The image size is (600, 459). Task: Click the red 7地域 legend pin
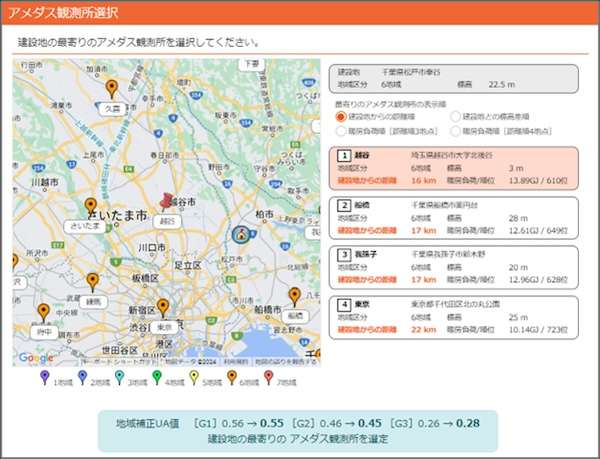pyautogui.click(x=269, y=377)
